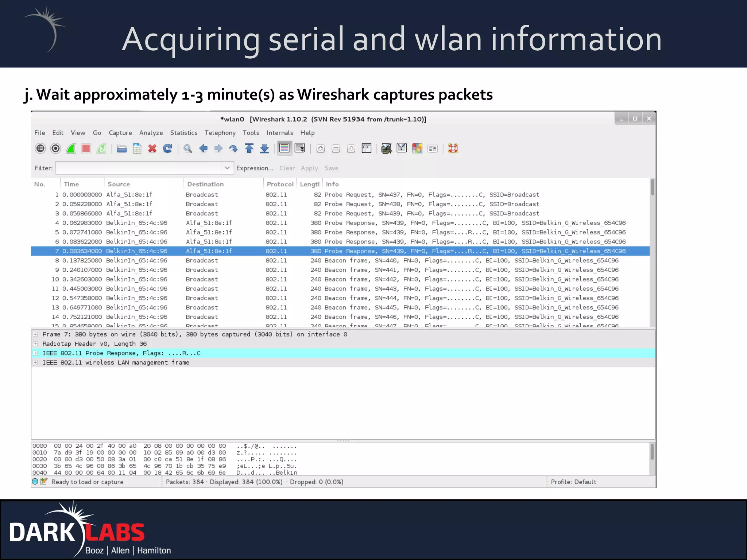Go forward in packet history

point(218,148)
